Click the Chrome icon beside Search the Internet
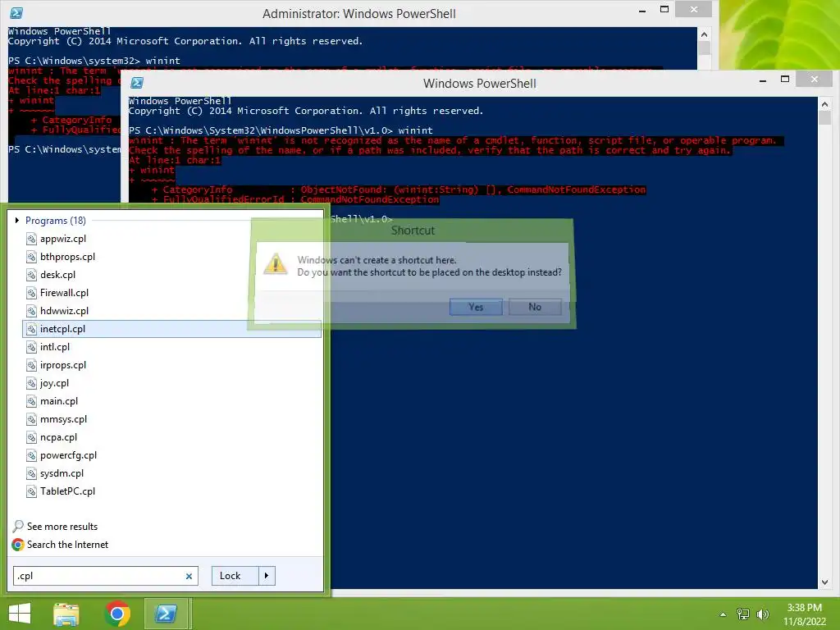Image resolution: width=840 pixels, height=630 pixels. (18, 545)
